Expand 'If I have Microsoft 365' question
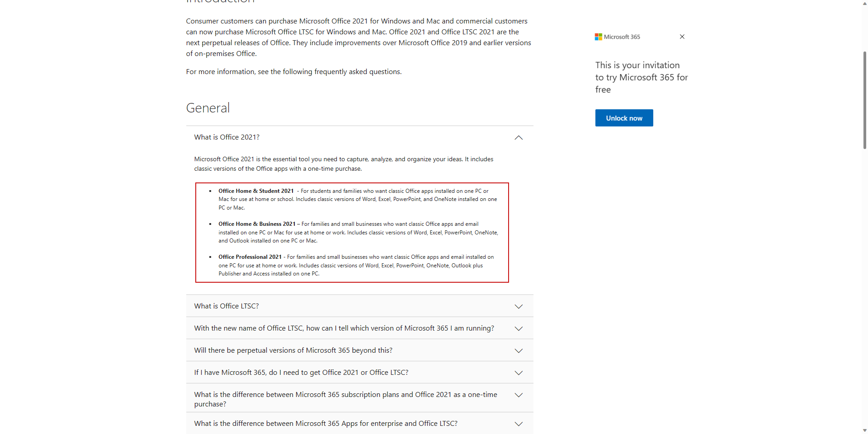This screenshot has height=434, width=868. click(x=359, y=373)
